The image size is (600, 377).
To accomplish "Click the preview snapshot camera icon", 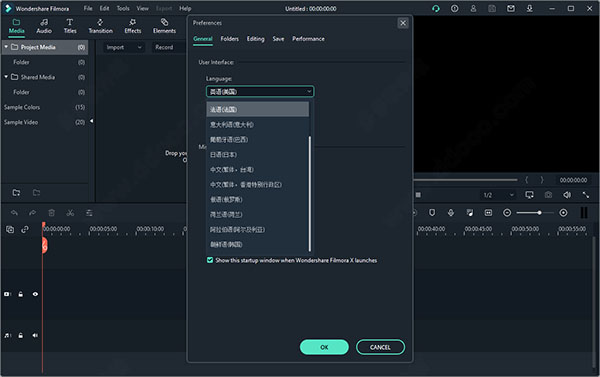I will coord(548,195).
